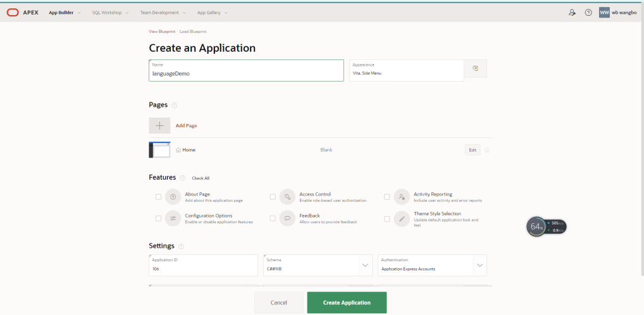Screen dimensions: 644x315
Task: Click the Settings help icon
Action: point(181,247)
